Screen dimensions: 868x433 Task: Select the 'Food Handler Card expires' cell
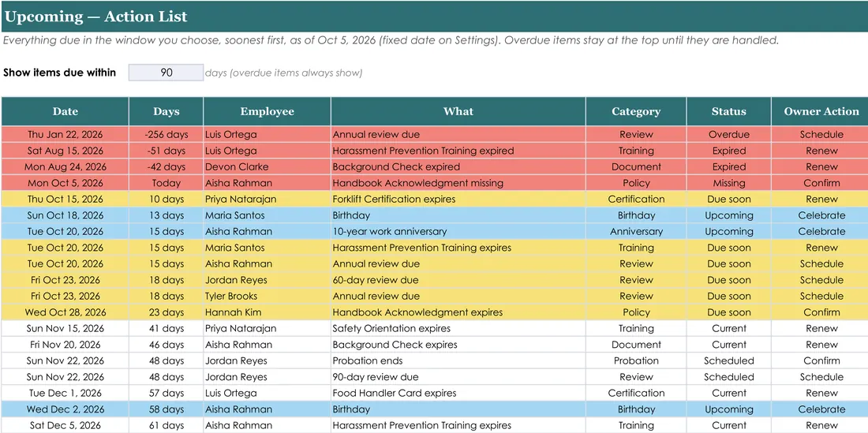pos(458,394)
